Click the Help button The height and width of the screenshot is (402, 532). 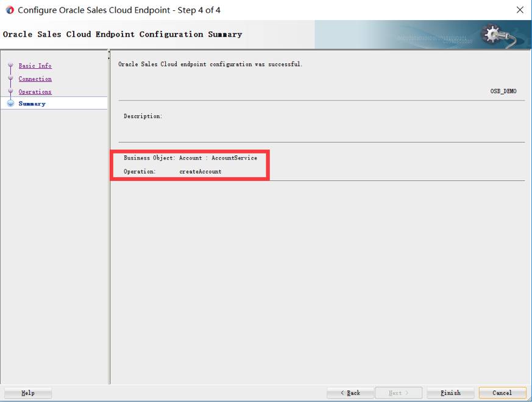click(x=28, y=393)
